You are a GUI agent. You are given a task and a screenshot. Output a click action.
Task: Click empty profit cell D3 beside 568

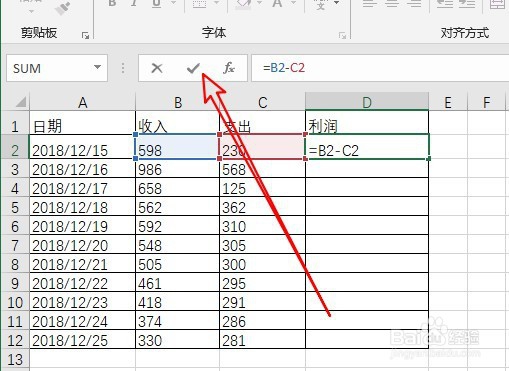tap(367, 168)
